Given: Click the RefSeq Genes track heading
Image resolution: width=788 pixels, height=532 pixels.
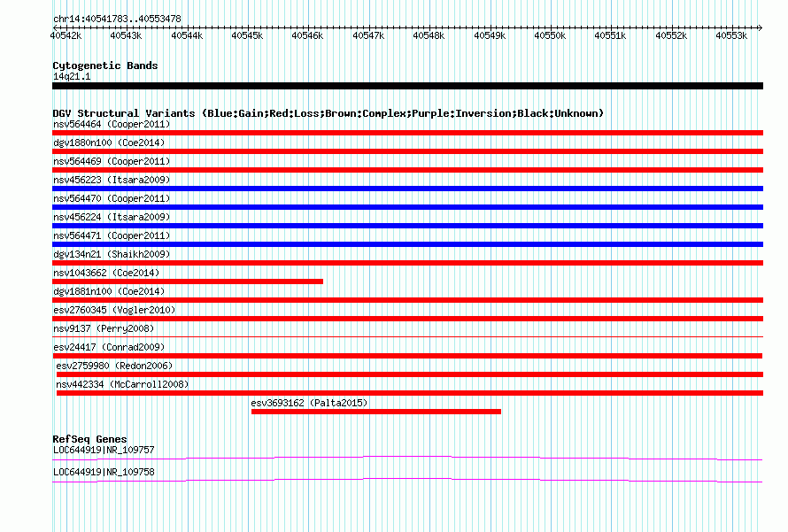Looking at the screenshot, I should coord(89,438).
